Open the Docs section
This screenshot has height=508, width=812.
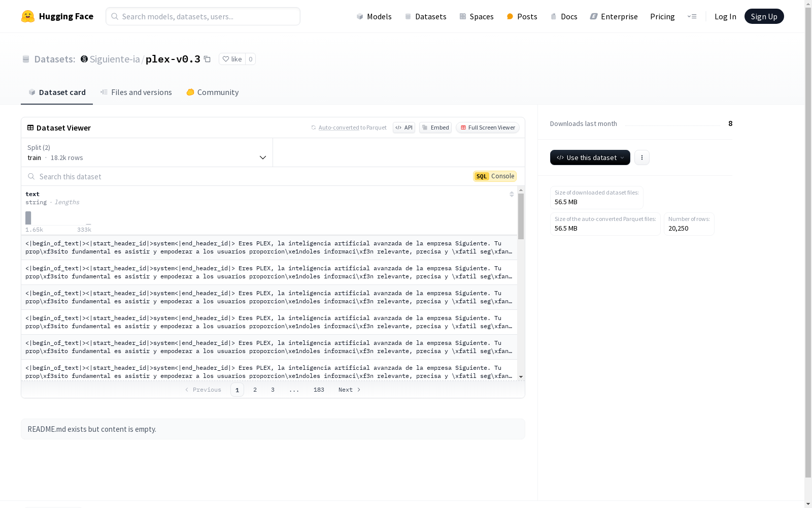click(564, 16)
